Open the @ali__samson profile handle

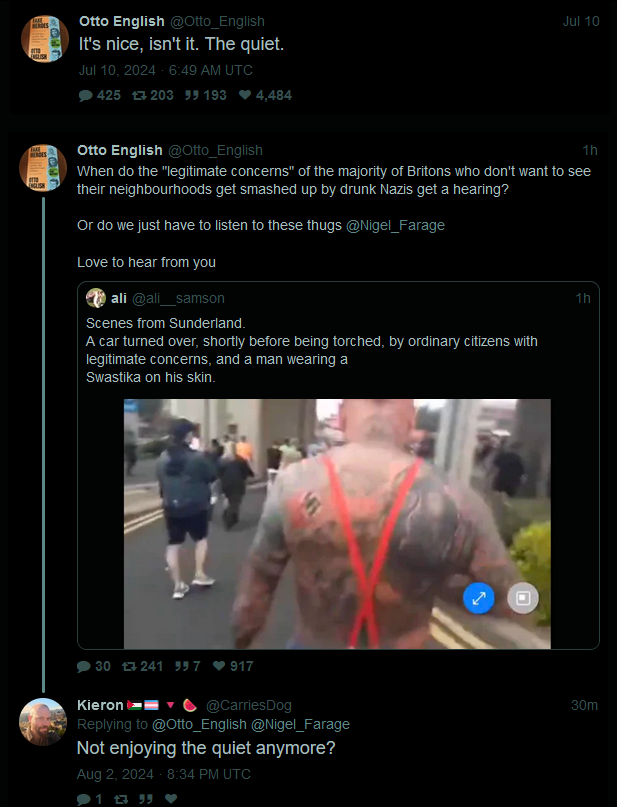click(x=178, y=299)
